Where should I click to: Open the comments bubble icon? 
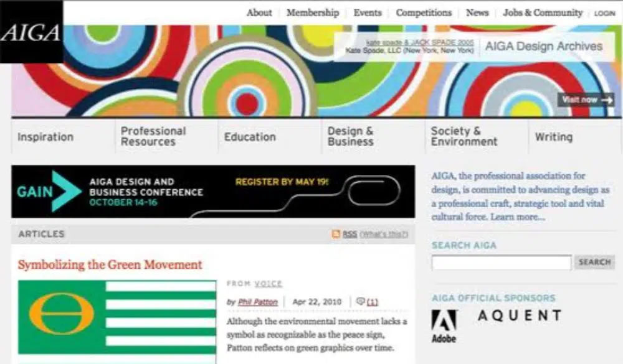pos(360,302)
